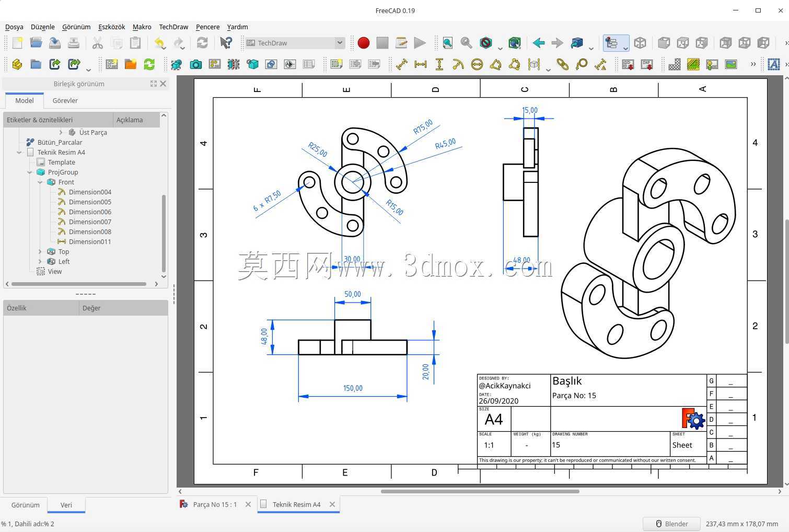Screen dimensions: 789x532
Task: Insert a new default TechDraw page
Action: (112, 64)
